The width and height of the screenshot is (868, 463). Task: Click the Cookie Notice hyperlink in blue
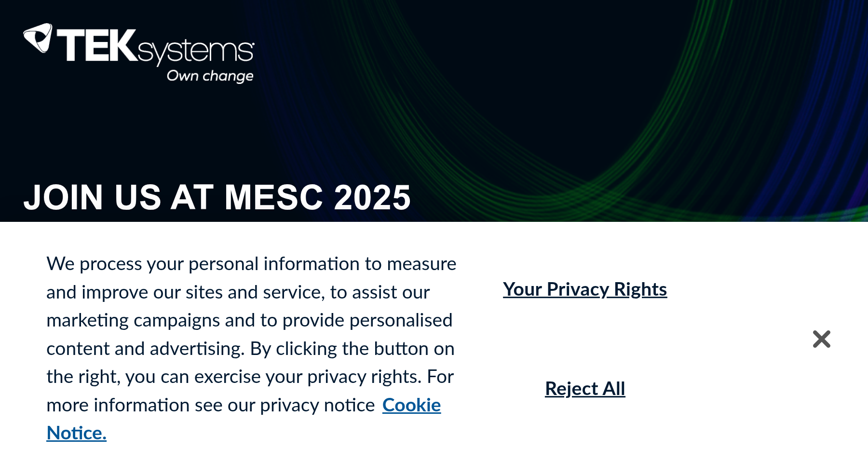tap(410, 406)
